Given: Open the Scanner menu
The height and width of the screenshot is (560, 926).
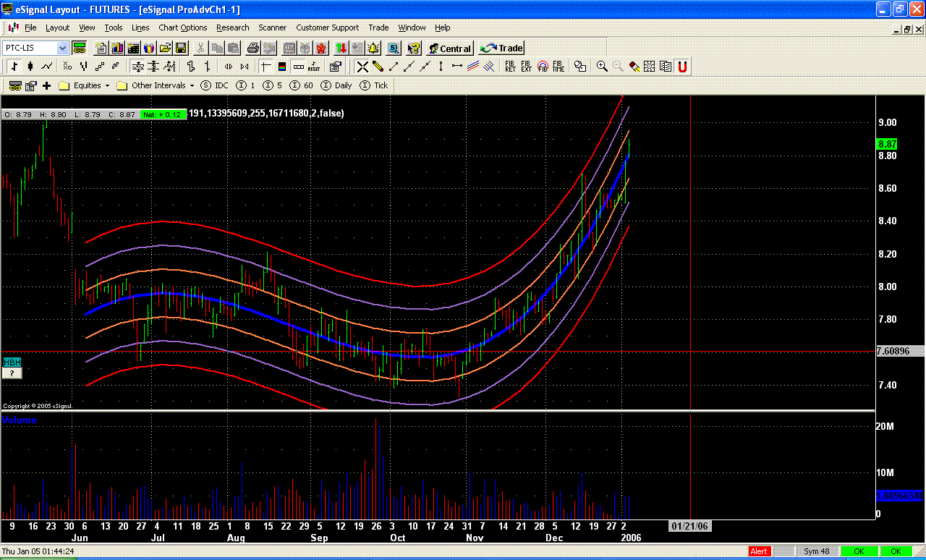Looking at the screenshot, I should click(273, 27).
